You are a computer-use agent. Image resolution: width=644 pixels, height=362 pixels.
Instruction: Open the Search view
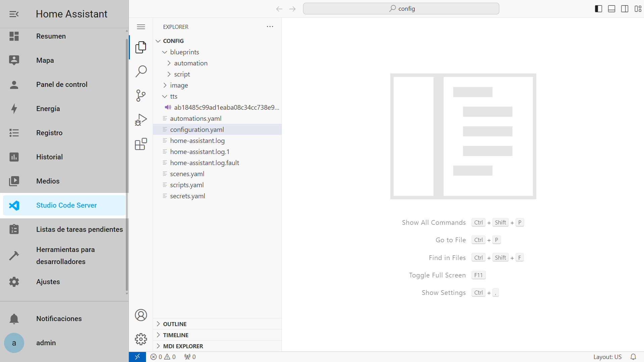pyautogui.click(x=141, y=71)
